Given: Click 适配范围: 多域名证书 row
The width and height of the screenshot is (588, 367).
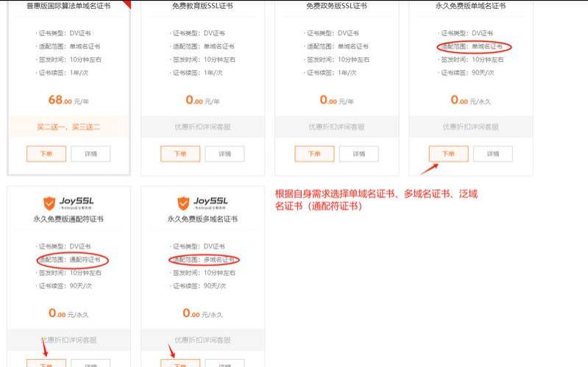Looking at the screenshot, I should [203, 260].
